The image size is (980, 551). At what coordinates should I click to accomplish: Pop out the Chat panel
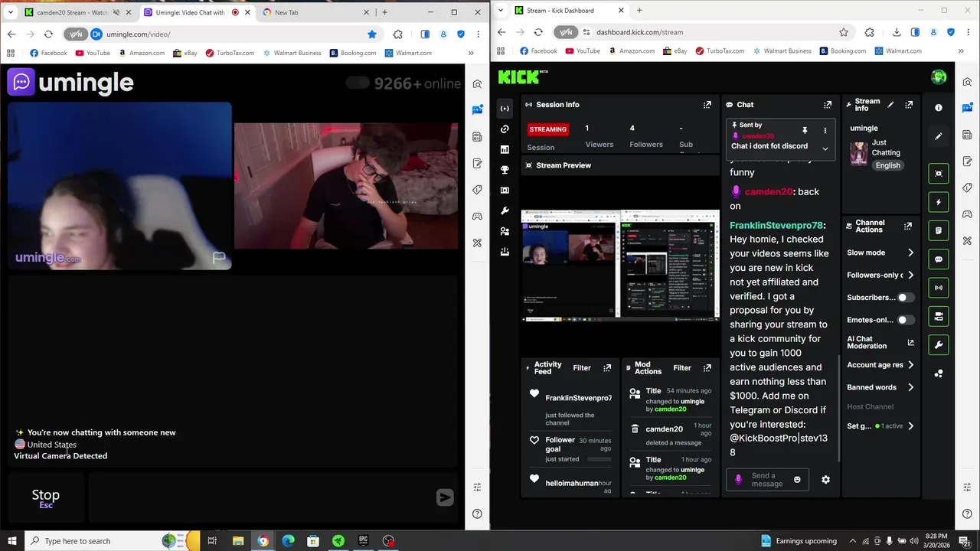(828, 104)
